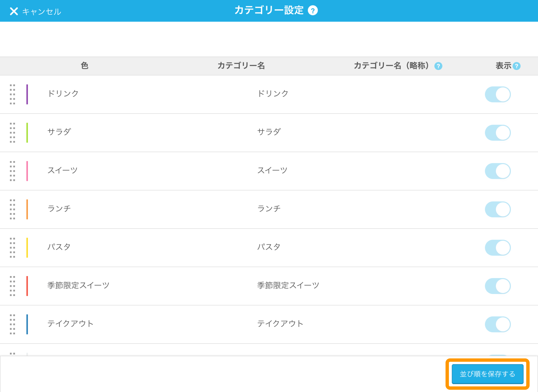Click the X cancel icon
Image resolution: width=538 pixels, height=392 pixels.
[14, 11]
